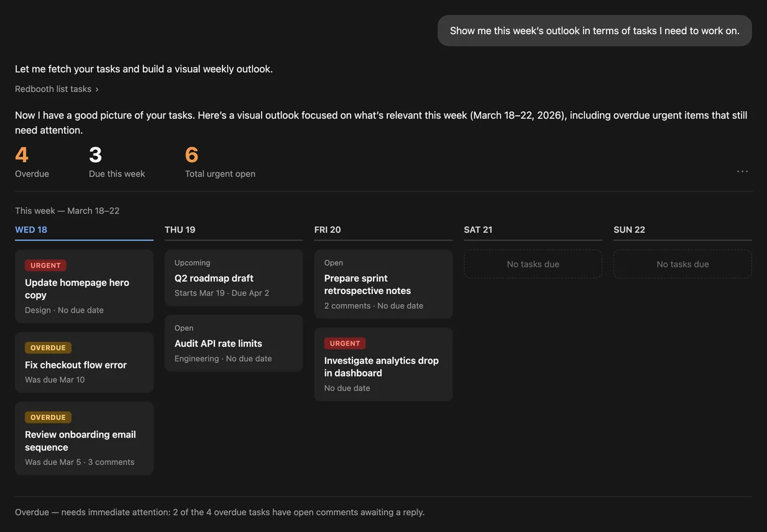767x532 pixels.
Task: Click 'Engineering · No due date' text
Action: pos(223,359)
